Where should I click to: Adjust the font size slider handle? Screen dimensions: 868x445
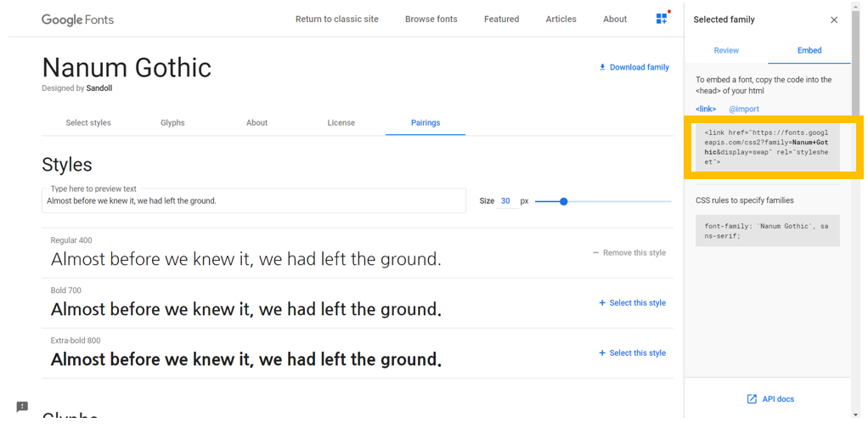[x=564, y=201]
